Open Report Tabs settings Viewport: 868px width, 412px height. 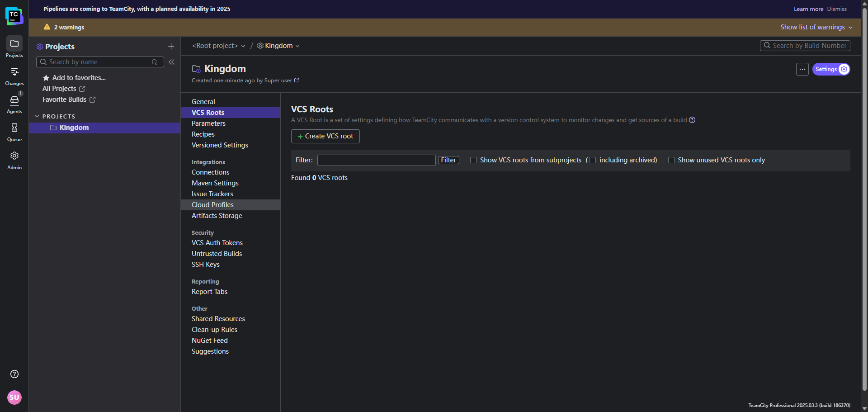coord(231,292)
